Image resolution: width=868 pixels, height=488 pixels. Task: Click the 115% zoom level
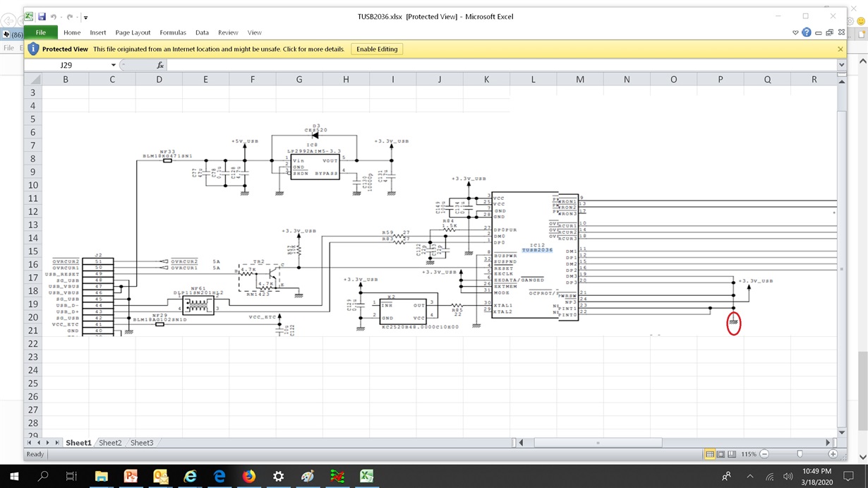point(749,454)
